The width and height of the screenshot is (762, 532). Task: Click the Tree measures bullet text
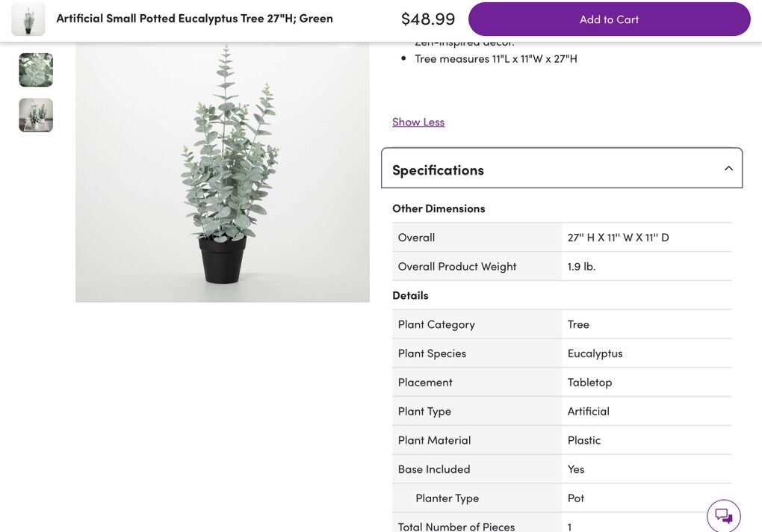(496, 58)
